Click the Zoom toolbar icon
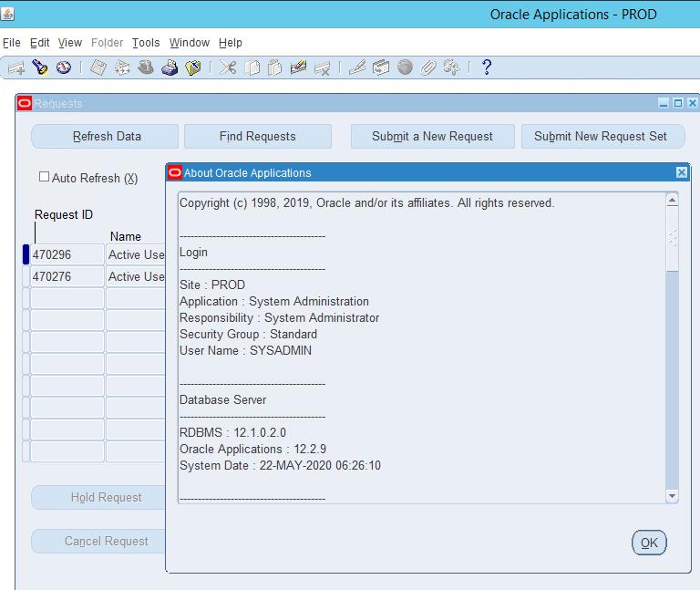Viewport: 700px width, 590px height. coord(381,67)
